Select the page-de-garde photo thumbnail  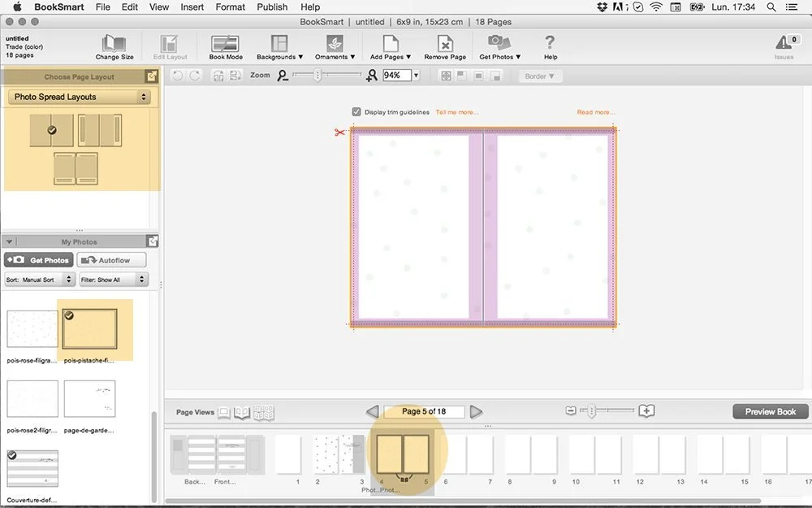coord(89,398)
